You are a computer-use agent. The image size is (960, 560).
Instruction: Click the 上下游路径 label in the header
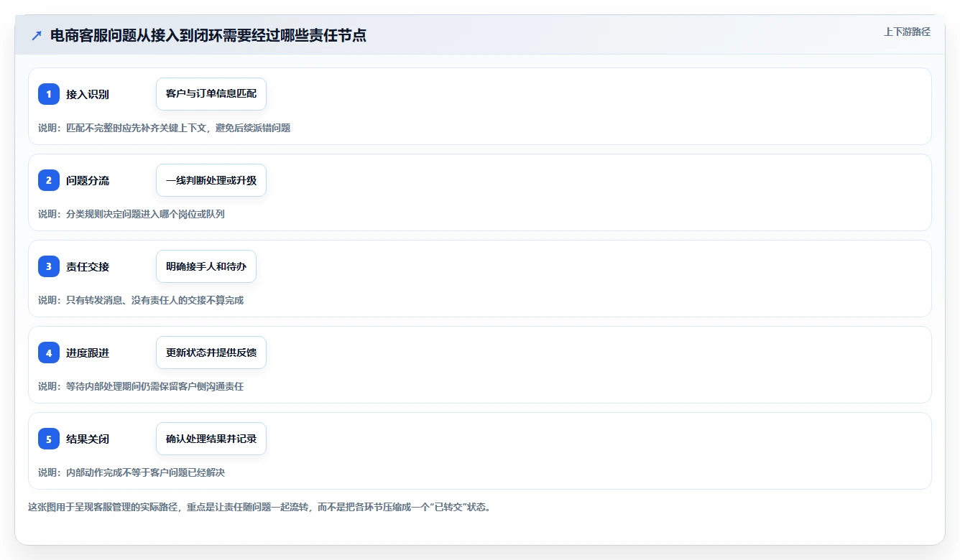907,32
